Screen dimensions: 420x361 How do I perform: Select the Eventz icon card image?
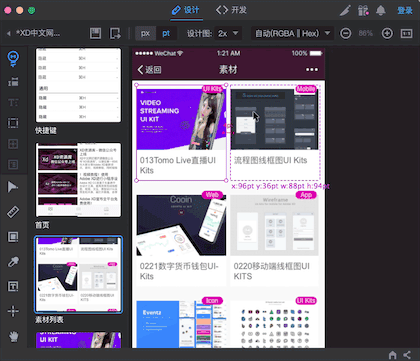(x=181, y=324)
